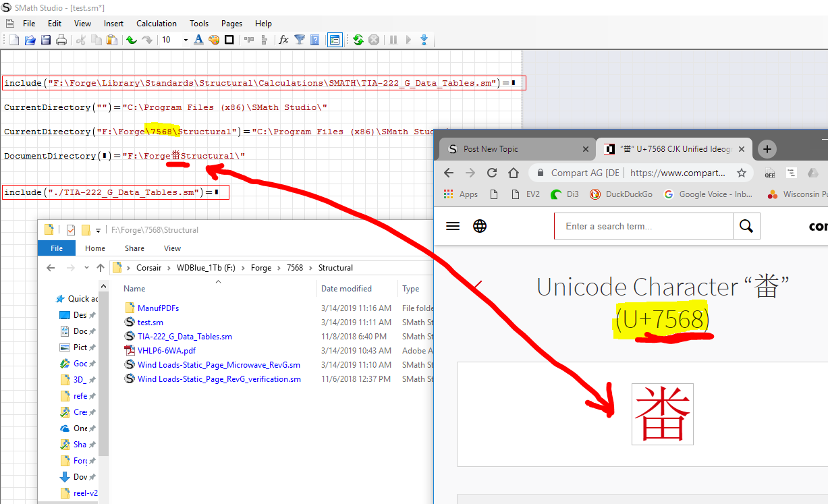Pause calculation with the pause icon
Viewport: 828px width, 504px height.
(393, 39)
